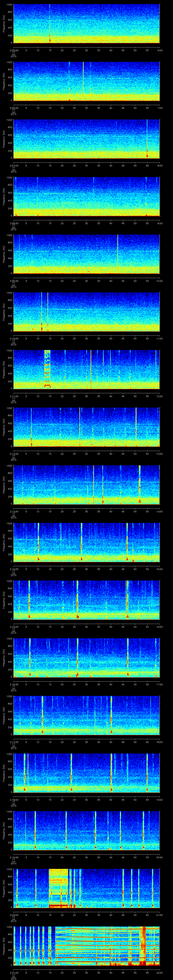The image size is (173, 980).
Task: Click the 8:00 end time label
Action: tap(160, 166)
